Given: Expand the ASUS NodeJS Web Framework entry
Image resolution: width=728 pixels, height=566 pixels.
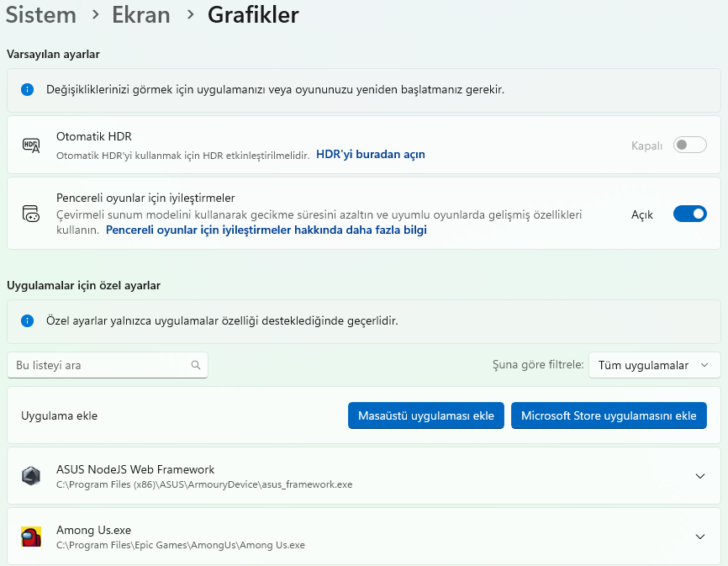Looking at the screenshot, I should click(x=700, y=476).
